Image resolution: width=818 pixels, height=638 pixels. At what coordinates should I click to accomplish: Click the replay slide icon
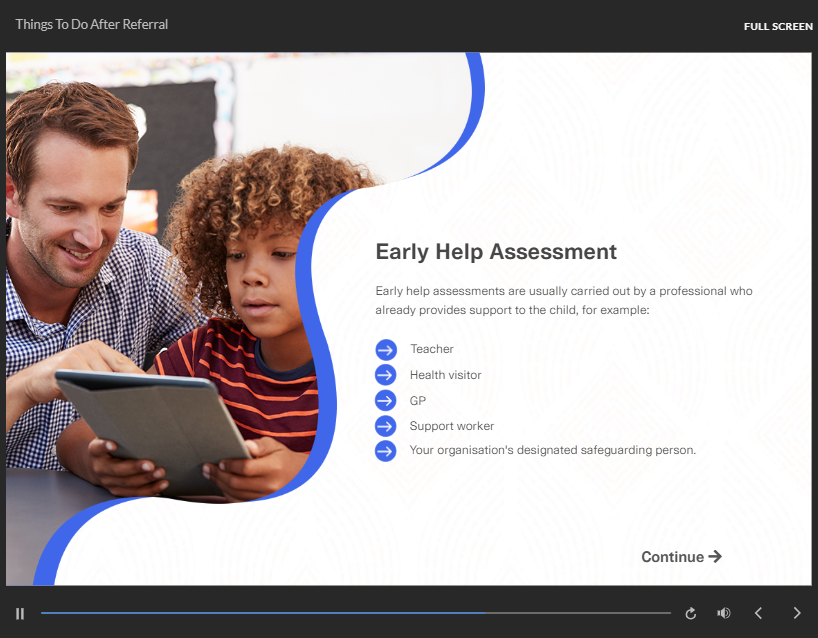tap(690, 613)
